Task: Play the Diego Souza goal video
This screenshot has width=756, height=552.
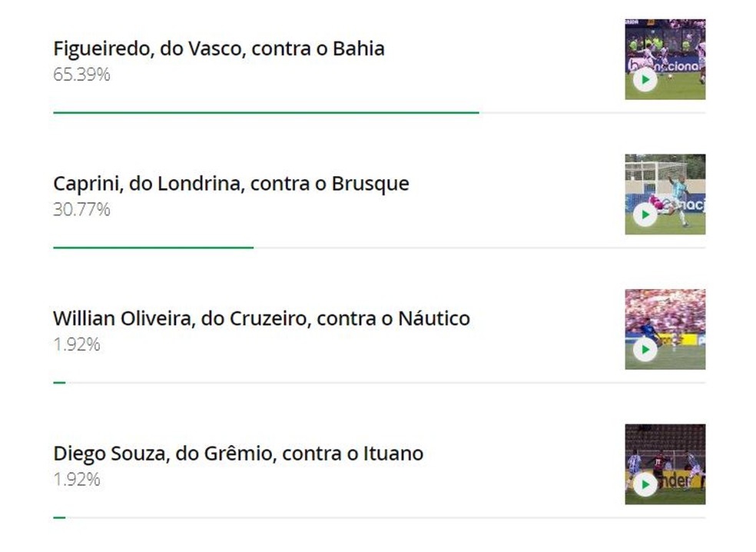Action: pyautogui.click(x=645, y=485)
